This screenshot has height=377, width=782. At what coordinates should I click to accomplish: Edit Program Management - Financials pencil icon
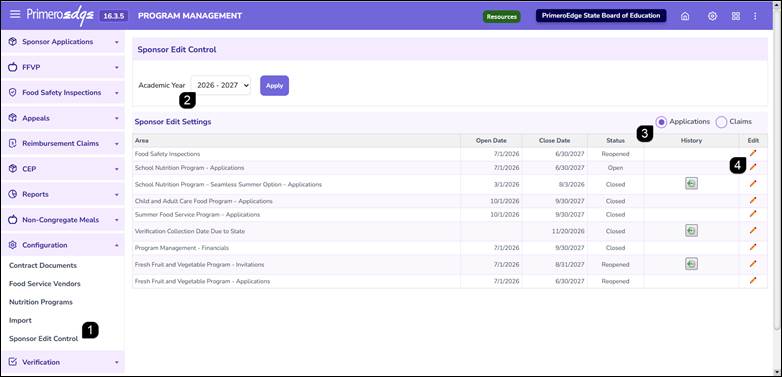[753, 247]
